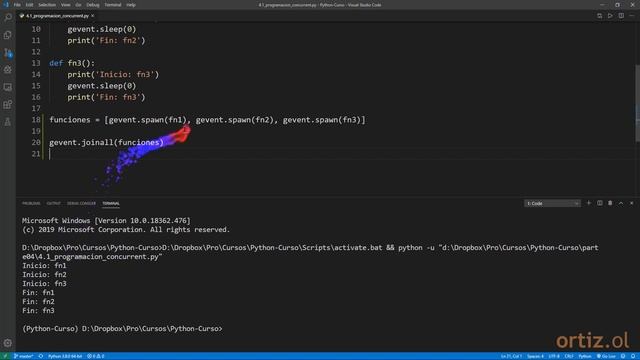The height and width of the screenshot is (360, 640).
Task: Select Python interpreter in status bar
Action: tap(65, 356)
